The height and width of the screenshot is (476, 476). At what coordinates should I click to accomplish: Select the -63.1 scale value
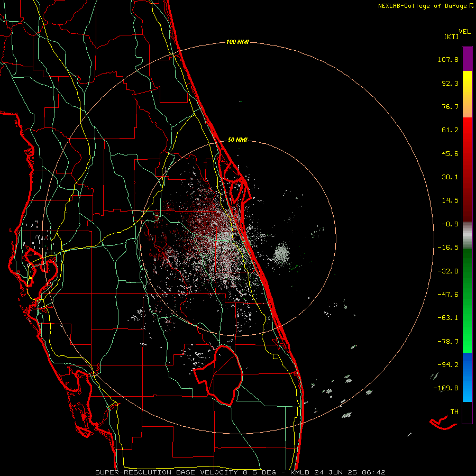pos(448,318)
